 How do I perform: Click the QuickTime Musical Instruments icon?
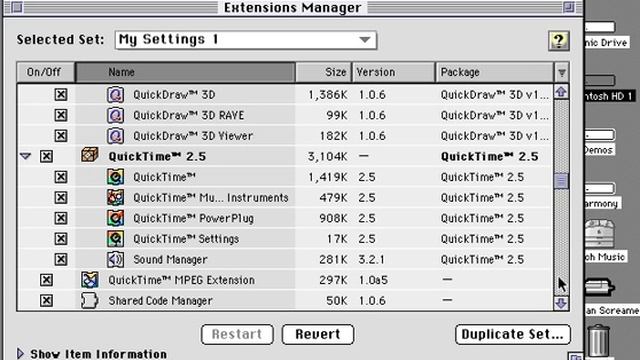click(x=116, y=198)
